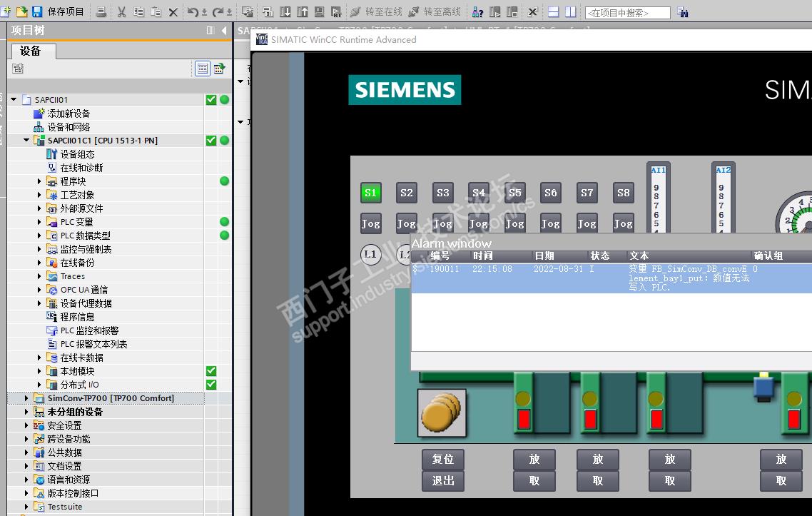Collapse the SAPCII01C1 CPU 1513-1 PN node
This screenshot has height=516, width=812.
click(26, 141)
